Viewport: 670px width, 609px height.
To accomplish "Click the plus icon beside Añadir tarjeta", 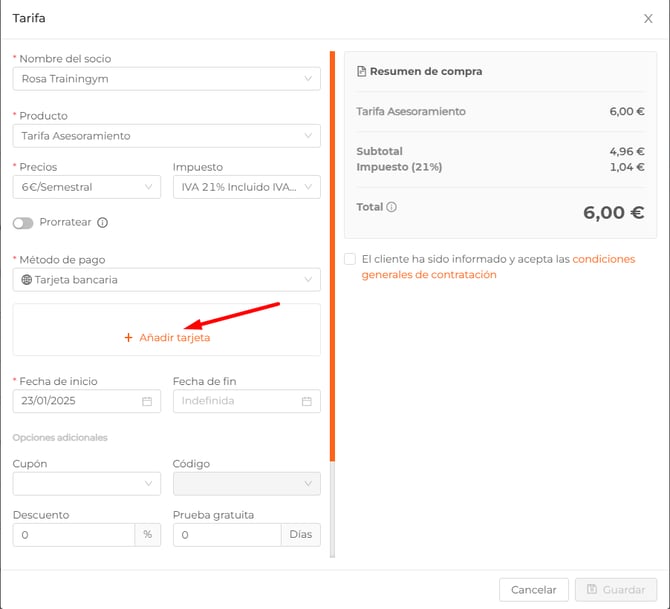I will pos(128,338).
